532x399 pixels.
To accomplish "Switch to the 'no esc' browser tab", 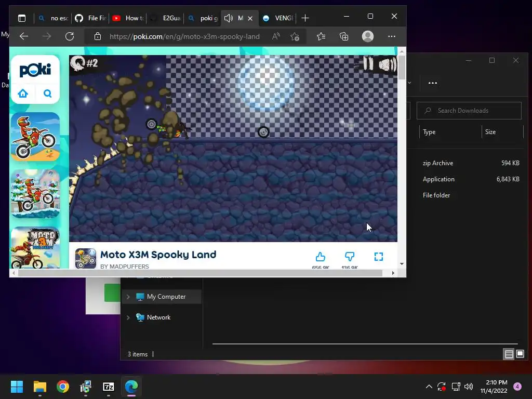I will [53, 18].
